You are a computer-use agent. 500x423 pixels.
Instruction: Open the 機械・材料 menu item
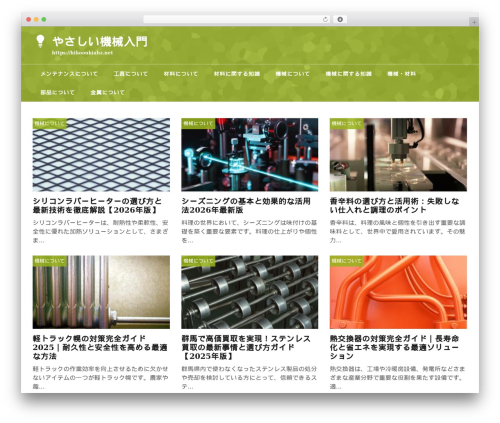pos(401,74)
